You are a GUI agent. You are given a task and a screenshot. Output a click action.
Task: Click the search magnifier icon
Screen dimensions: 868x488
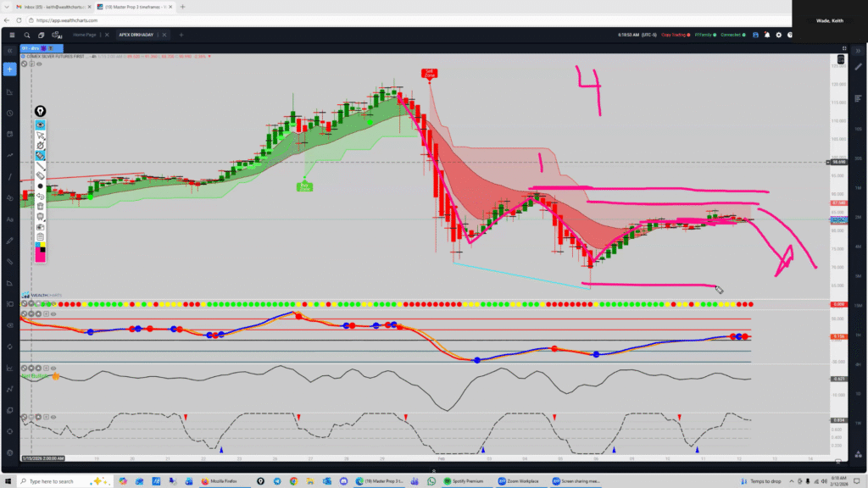(28, 36)
